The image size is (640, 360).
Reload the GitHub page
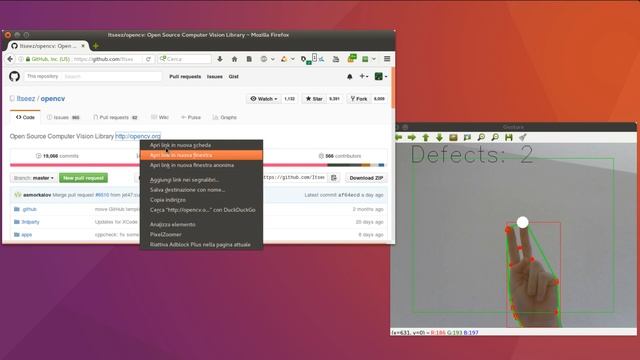point(148,59)
